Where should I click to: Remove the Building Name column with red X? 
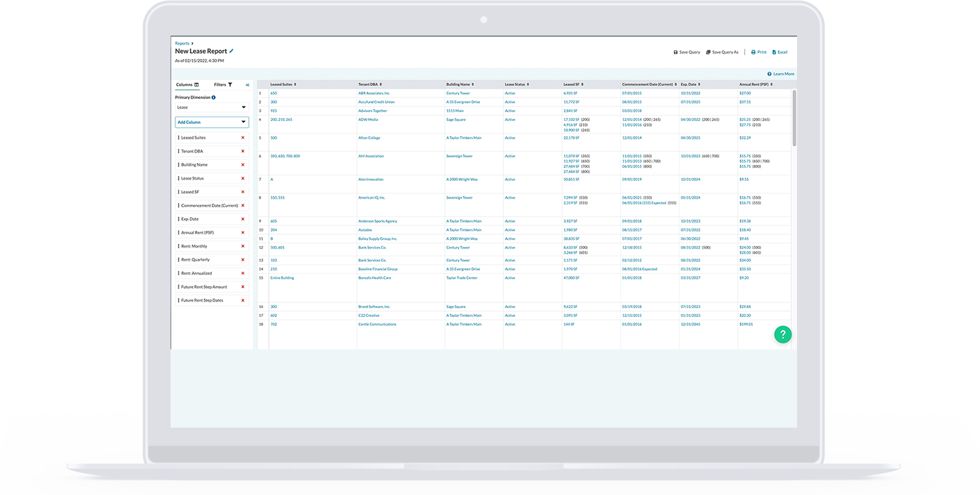pos(243,165)
